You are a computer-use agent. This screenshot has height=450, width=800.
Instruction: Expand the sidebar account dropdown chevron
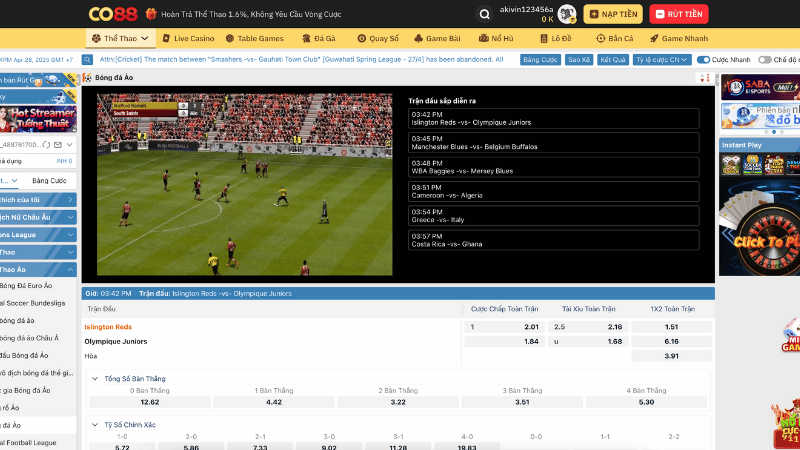click(x=69, y=145)
